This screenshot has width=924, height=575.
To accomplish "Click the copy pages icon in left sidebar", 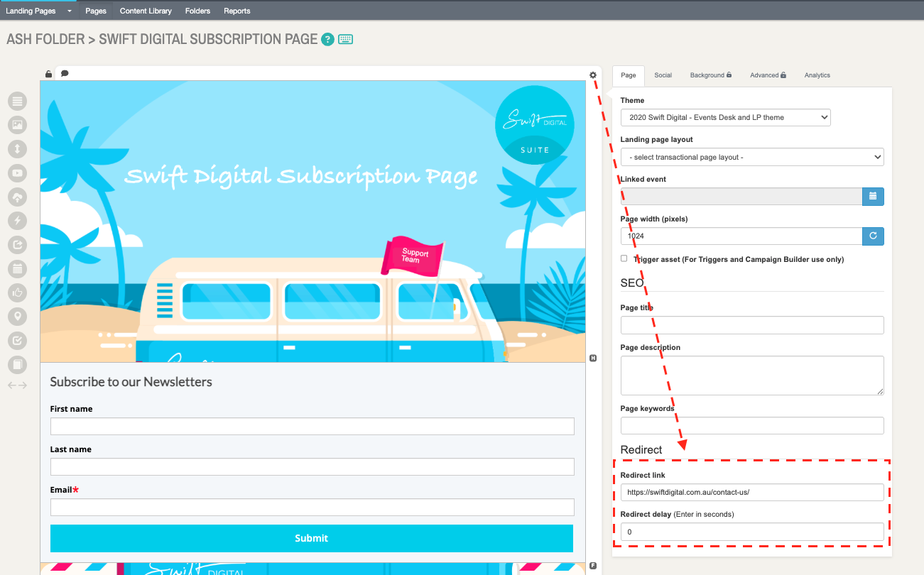I will coord(17,365).
